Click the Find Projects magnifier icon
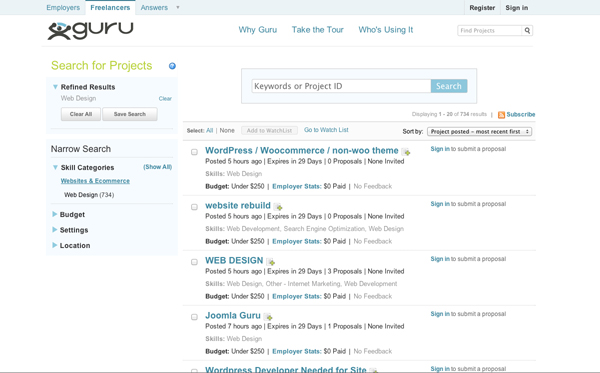Image resolution: width=600 pixels, height=373 pixels. 527,31
